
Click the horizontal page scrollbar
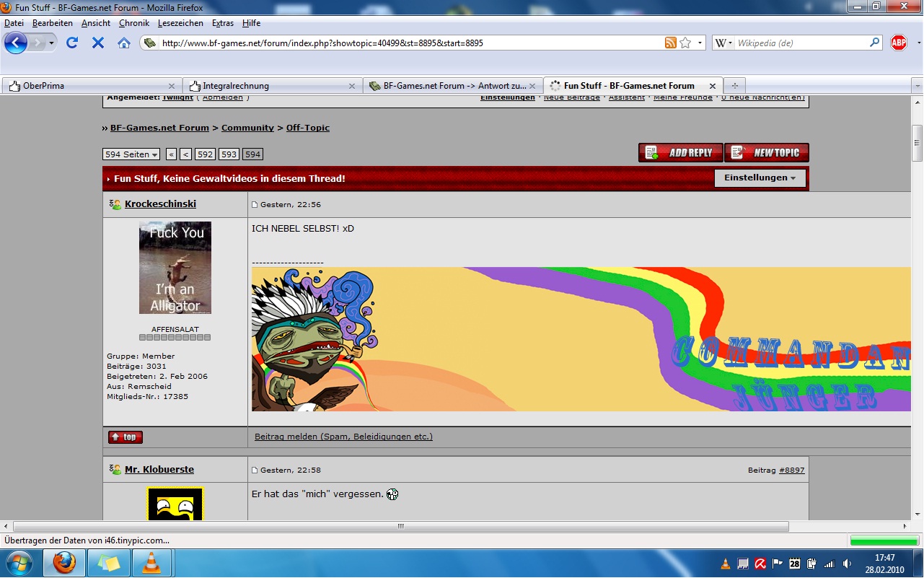click(x=401, y=527)
